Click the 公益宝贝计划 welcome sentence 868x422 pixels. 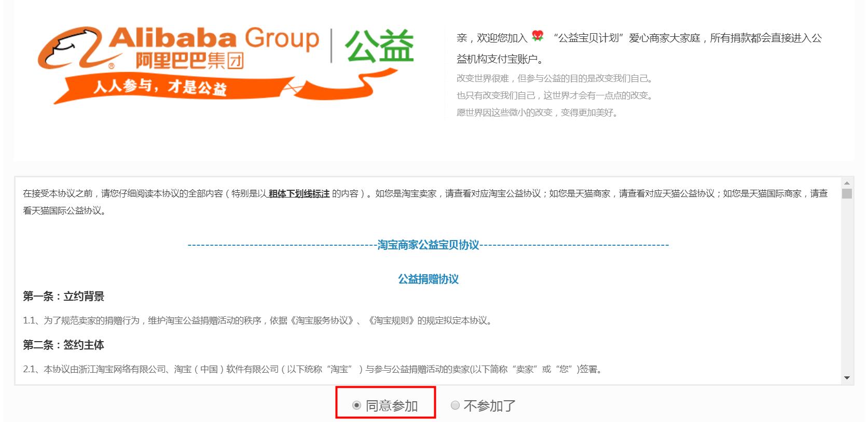tap(639, 38)
